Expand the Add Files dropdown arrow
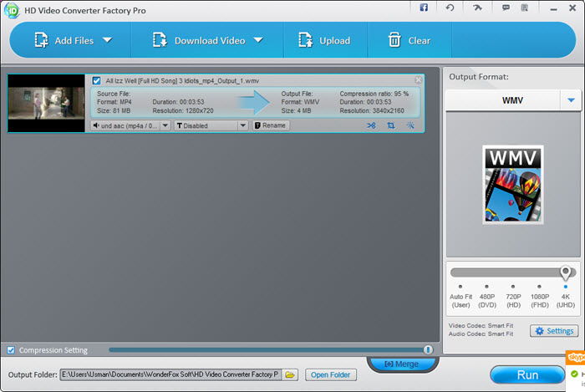 (x=108, y=39)
